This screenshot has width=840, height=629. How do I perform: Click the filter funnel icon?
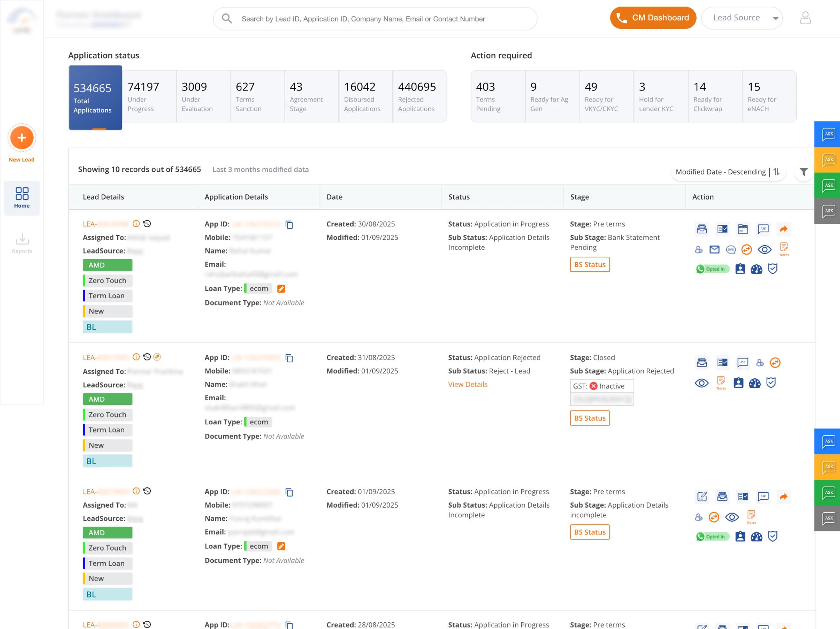[803, 172]
